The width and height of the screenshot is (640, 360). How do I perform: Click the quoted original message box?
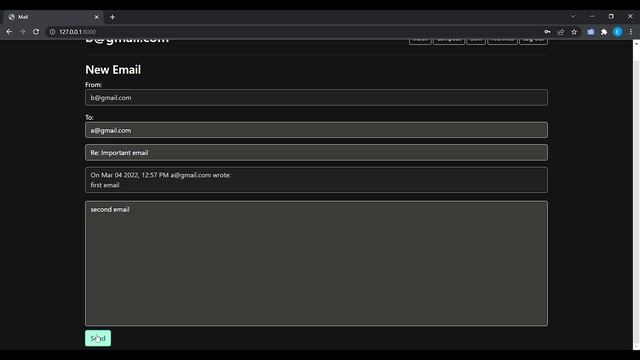[x=316, y=180]
